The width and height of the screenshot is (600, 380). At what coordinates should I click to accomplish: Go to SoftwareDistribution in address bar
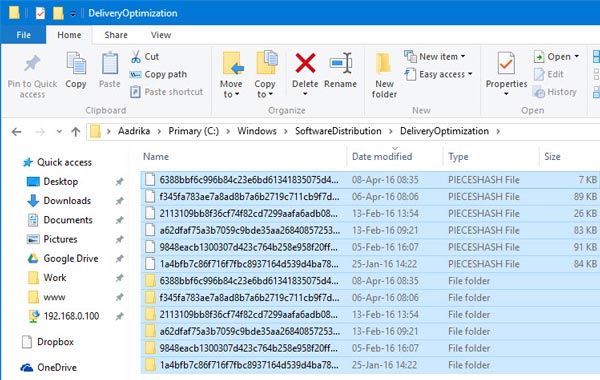338,131
